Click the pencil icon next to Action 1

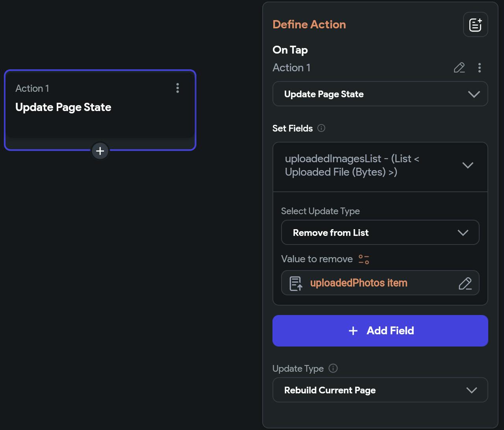click(459, 68)
